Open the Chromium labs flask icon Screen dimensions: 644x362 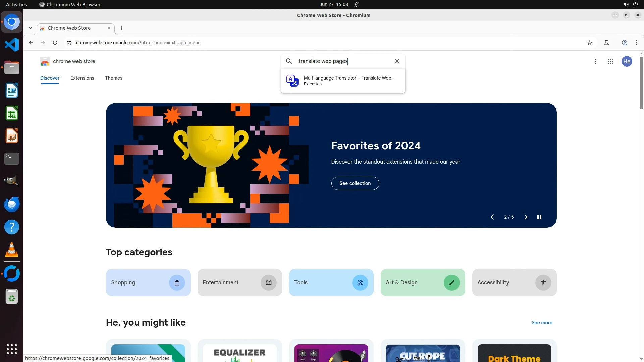pyautogui.click(x=606, y=43)
